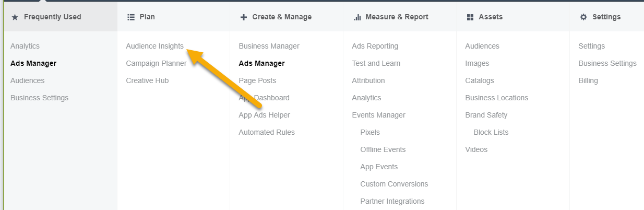Open Audience Insights under Plan
The width and height of the screenshot is (644, 210).
154,46
